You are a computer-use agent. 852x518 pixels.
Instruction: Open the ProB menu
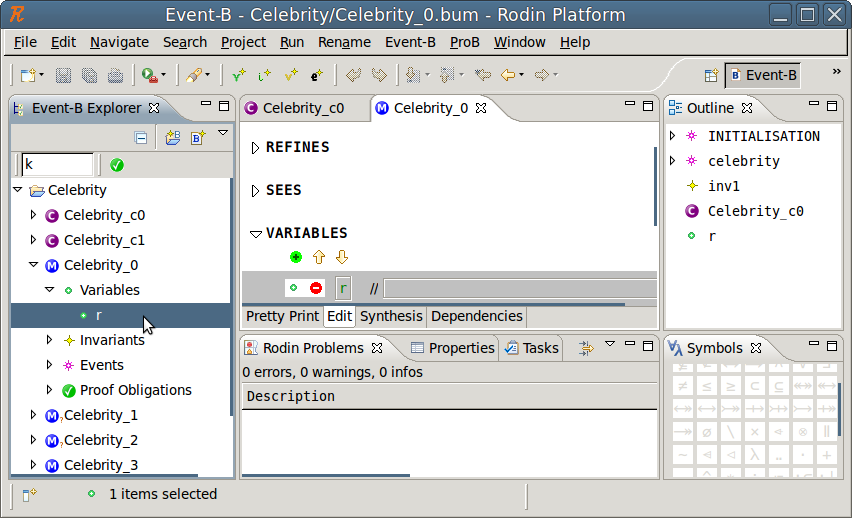click(x=464, y=42)
